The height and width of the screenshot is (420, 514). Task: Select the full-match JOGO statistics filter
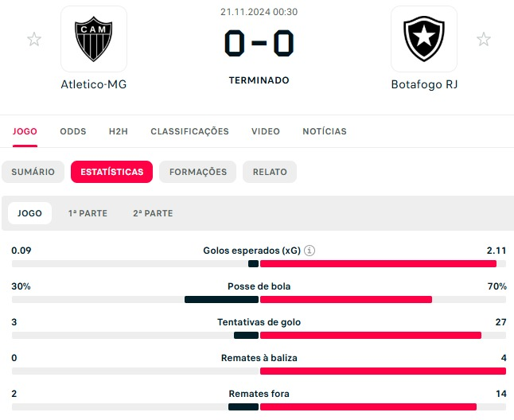tap(30, 213)
